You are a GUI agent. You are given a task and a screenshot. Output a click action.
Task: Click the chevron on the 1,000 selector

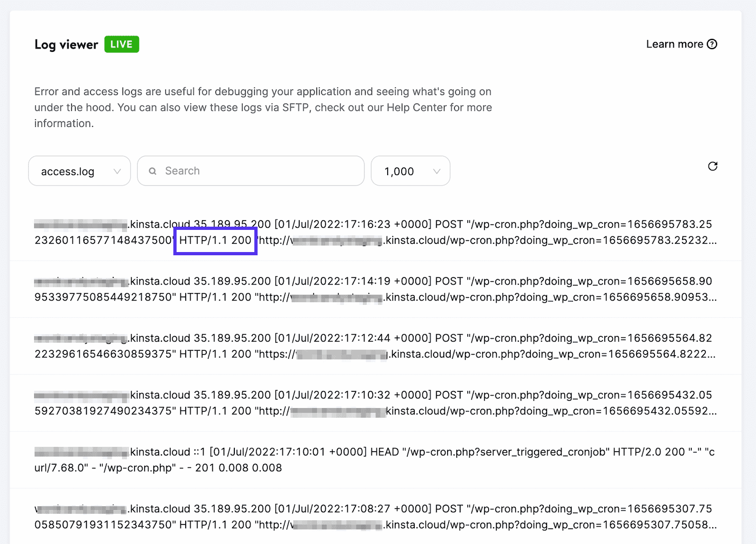(x=437, y=171)
